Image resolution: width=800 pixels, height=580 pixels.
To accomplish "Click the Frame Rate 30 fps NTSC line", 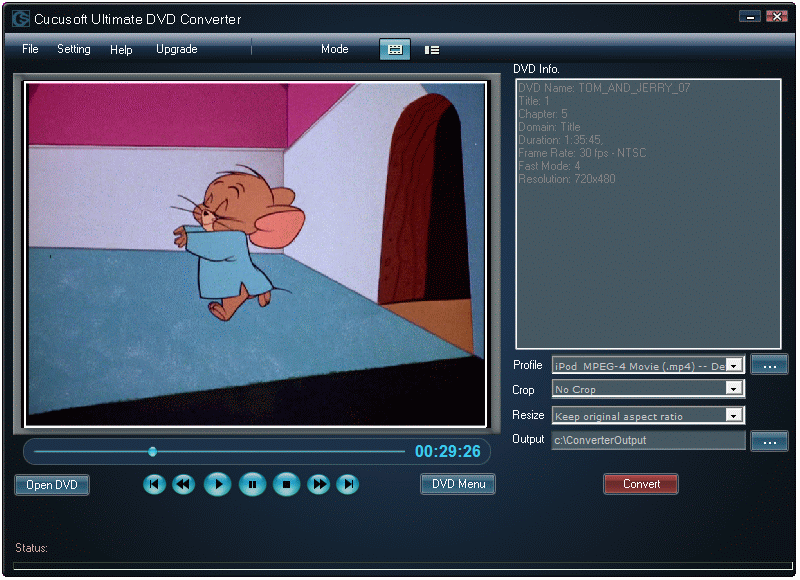I will (582, 153).
